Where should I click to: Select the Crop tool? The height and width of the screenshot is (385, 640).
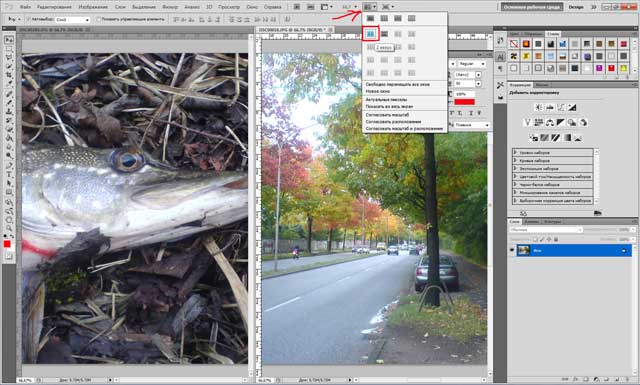pyautogui.click(x=8, y=75)
